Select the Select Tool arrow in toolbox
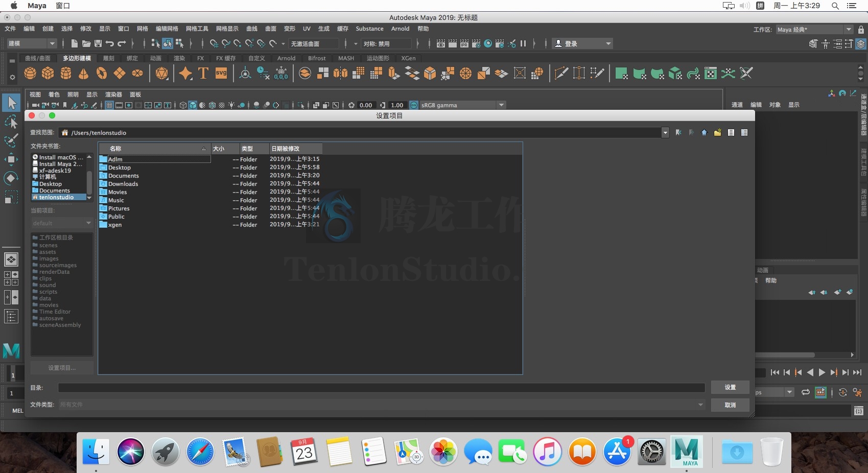The image size is (868, 473). (x=11, y=103)
